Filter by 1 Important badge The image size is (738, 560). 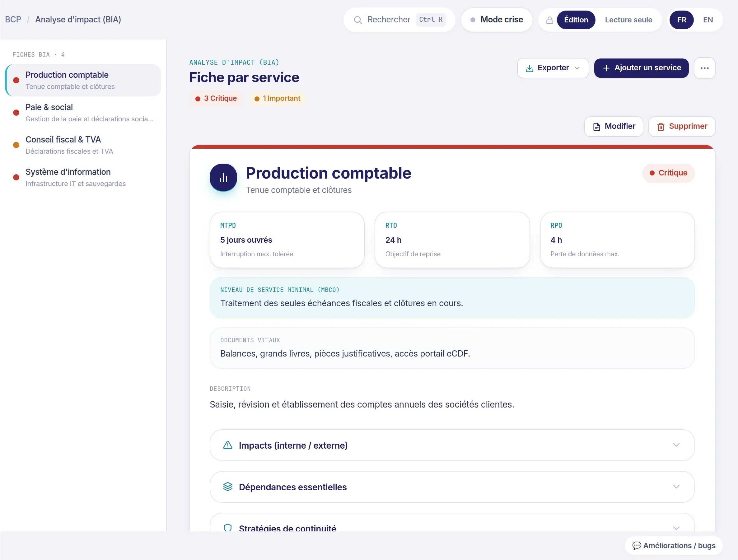click(x=277, y=99)
